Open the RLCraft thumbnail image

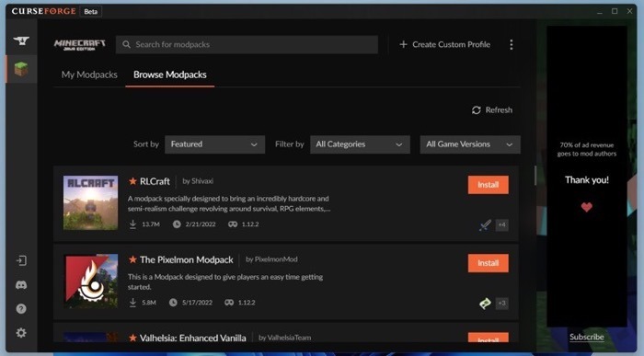(90, 203)
